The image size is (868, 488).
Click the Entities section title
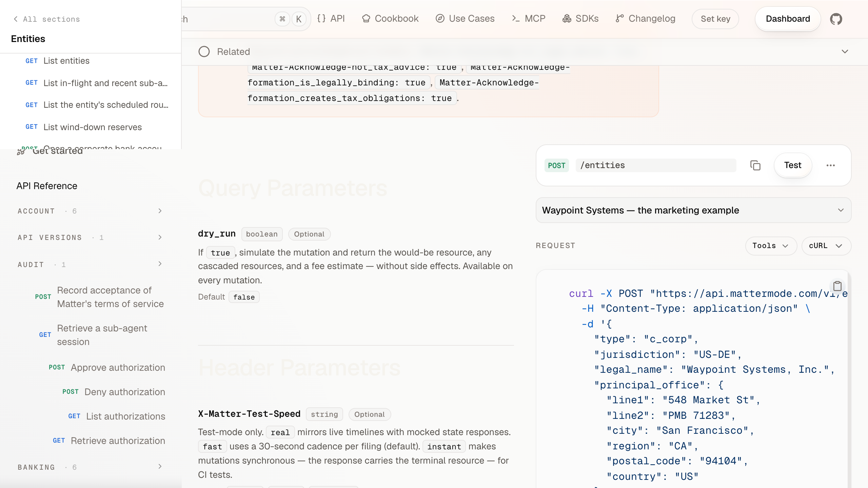(28, 39)
